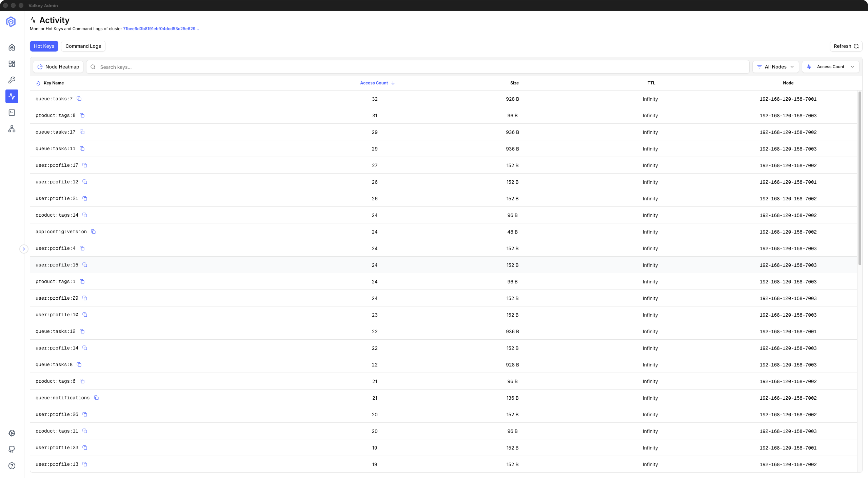Open the home connection icon in sidebar

[12, 47]
